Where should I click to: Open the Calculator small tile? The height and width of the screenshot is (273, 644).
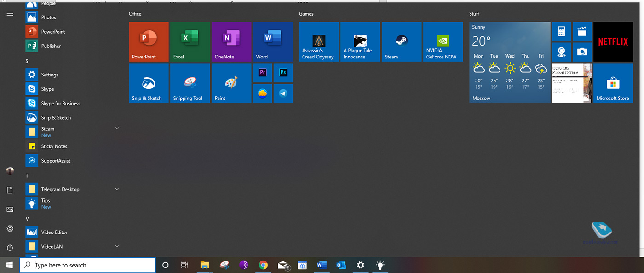coord(562,31)
